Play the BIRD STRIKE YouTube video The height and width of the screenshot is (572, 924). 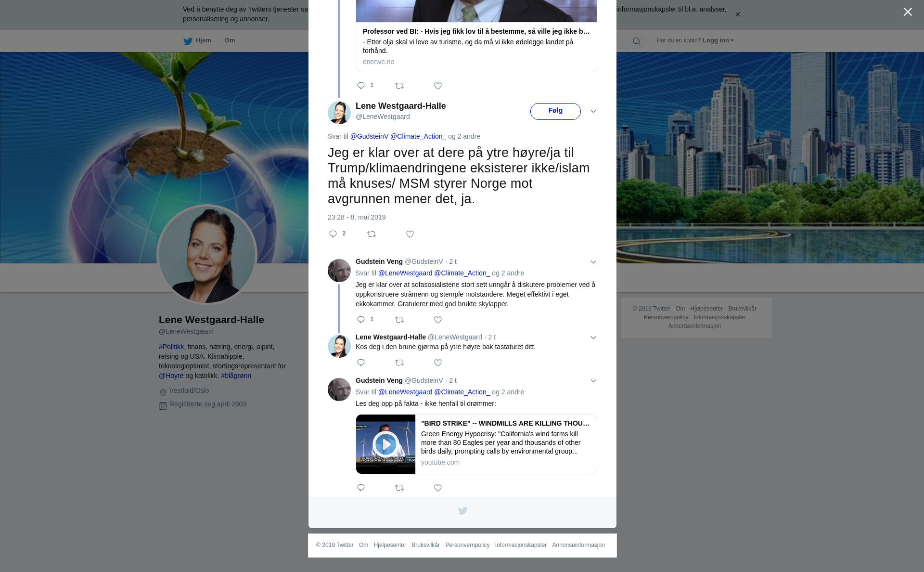click(385, 444)
